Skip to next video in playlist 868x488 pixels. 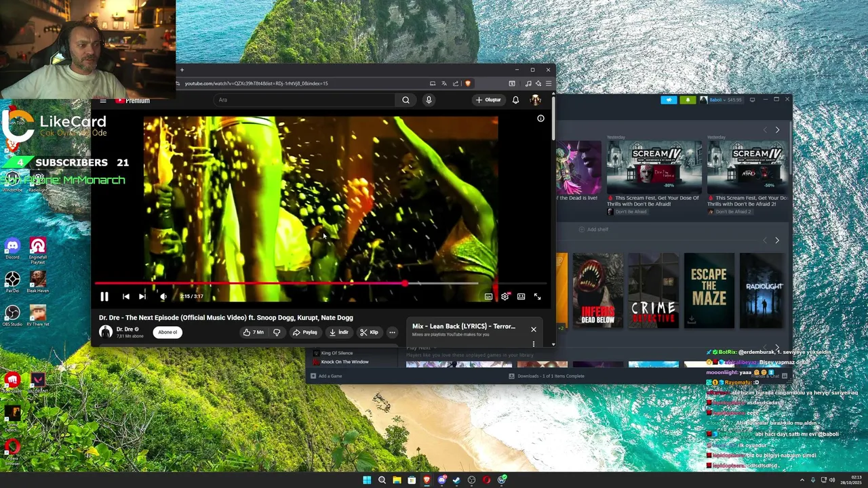[142, 296]
